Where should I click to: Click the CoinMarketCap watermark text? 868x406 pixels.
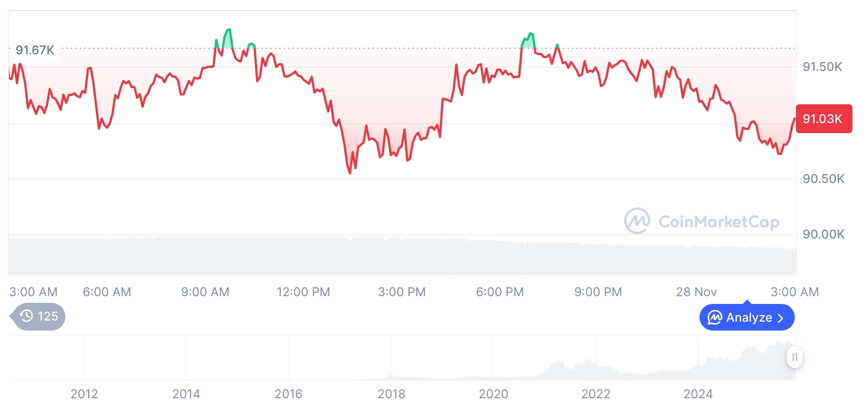pos(718,222)
